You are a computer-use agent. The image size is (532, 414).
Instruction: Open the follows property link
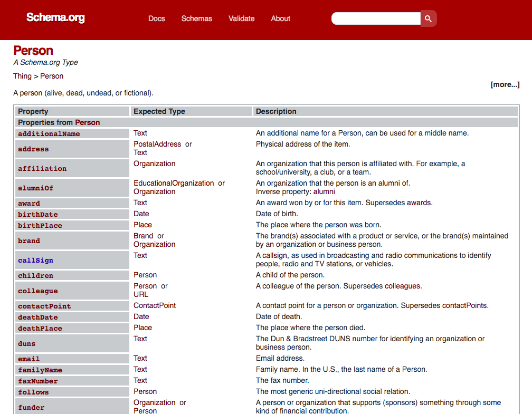(x=33, y=392)
